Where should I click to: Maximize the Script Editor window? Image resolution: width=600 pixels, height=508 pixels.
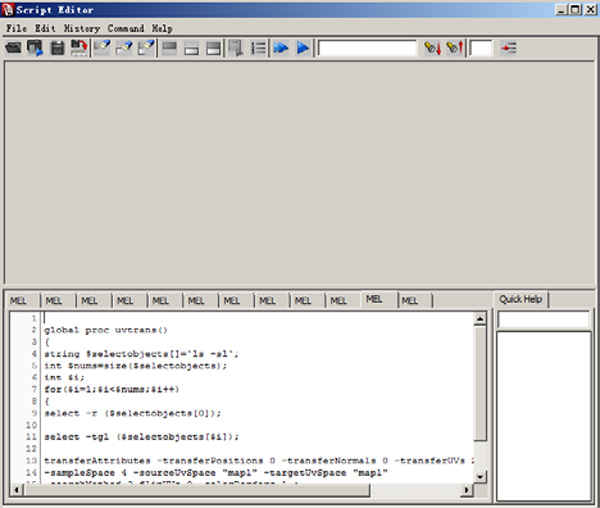tap(575, 10)
